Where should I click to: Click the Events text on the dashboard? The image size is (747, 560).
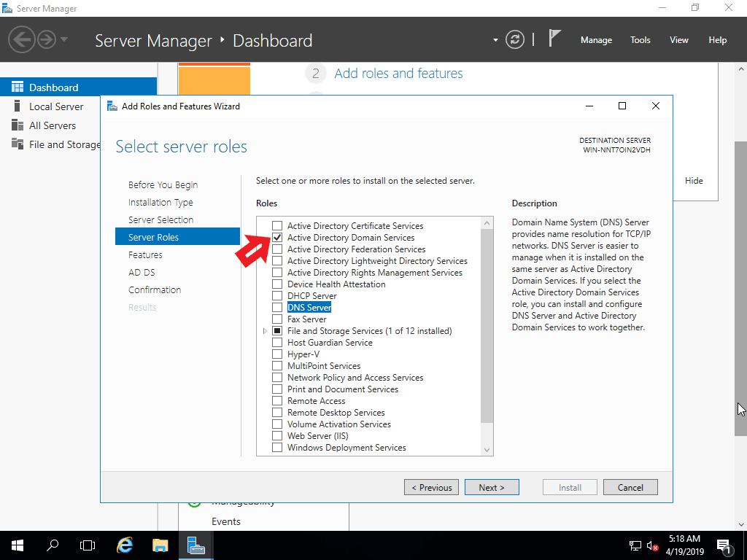click(x=226, y=521)
